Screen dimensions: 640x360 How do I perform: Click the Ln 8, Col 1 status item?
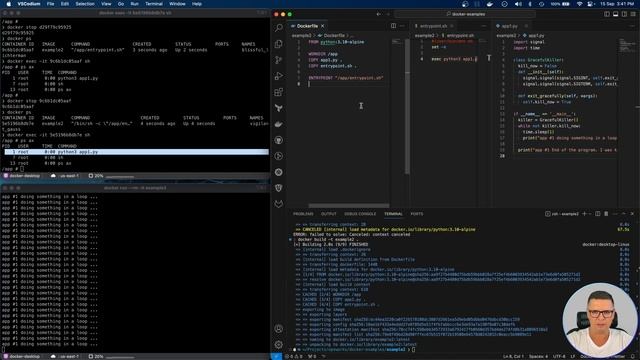pos(513,356)
